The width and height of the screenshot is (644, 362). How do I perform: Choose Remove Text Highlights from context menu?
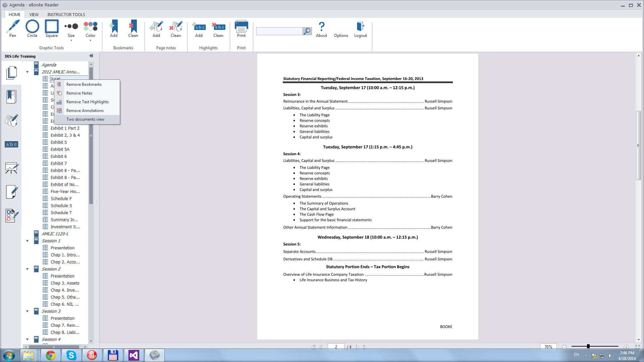87,102
